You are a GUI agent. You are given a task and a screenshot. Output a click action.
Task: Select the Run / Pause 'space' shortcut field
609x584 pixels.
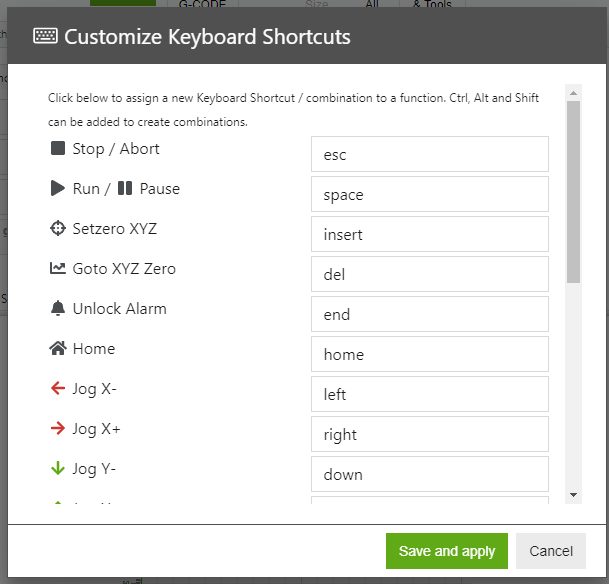coord(429,194)
